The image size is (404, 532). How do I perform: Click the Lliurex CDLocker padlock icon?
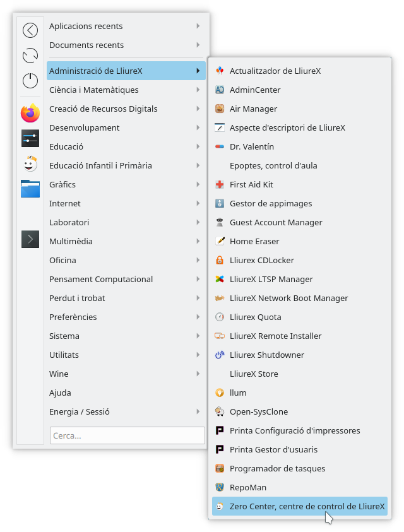pos(220,260)
